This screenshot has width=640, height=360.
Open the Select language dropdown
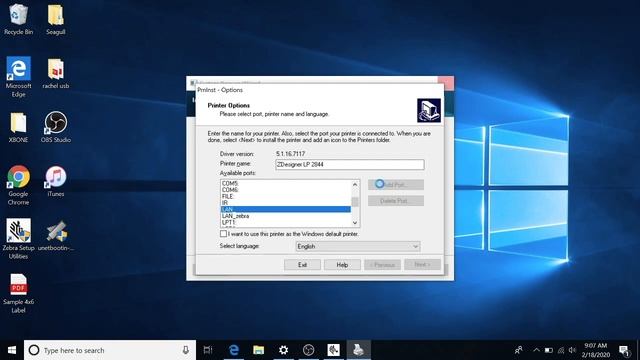[x=358, y=246]
